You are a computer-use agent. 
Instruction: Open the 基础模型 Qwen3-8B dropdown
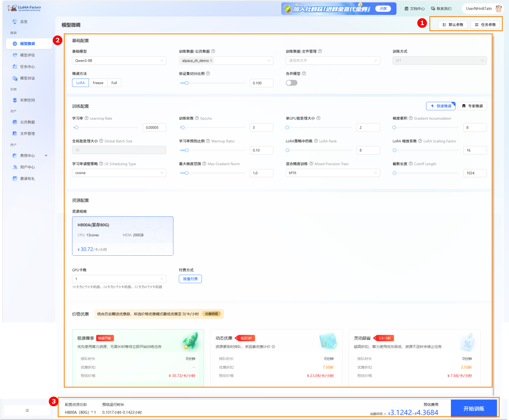click(119, 60)
